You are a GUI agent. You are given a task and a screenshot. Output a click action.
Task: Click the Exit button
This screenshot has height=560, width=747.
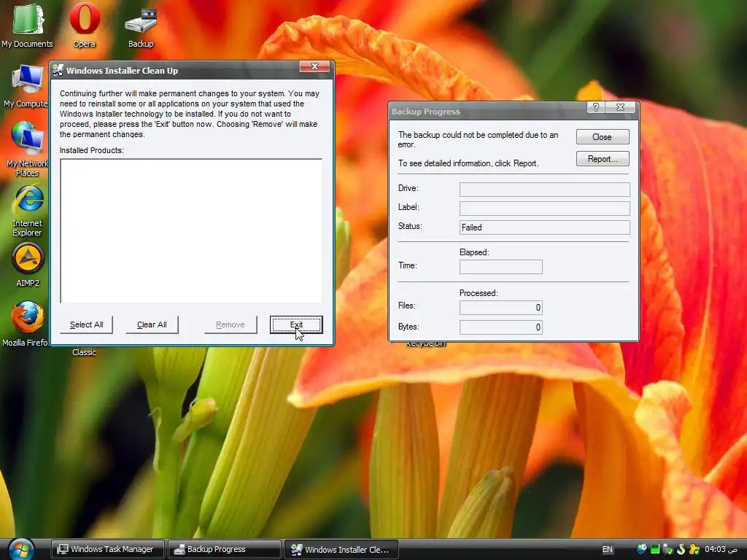click(x=296, y=324)
